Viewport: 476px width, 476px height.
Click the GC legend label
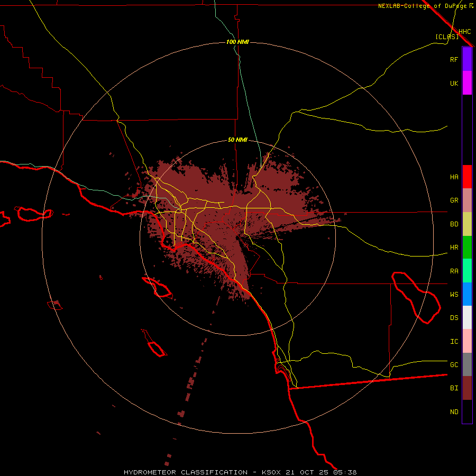(454, 365)
